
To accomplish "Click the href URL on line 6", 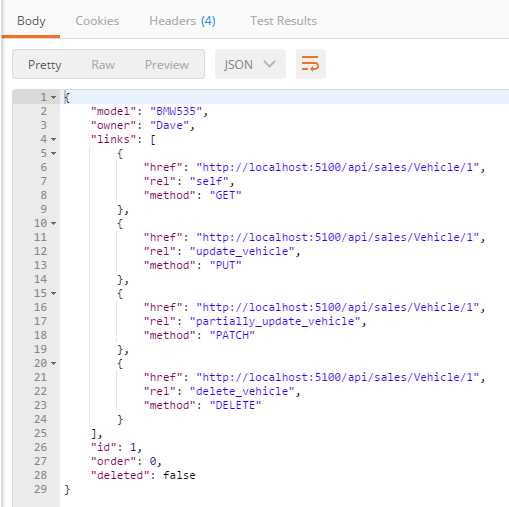I will [x=338, y=167].
